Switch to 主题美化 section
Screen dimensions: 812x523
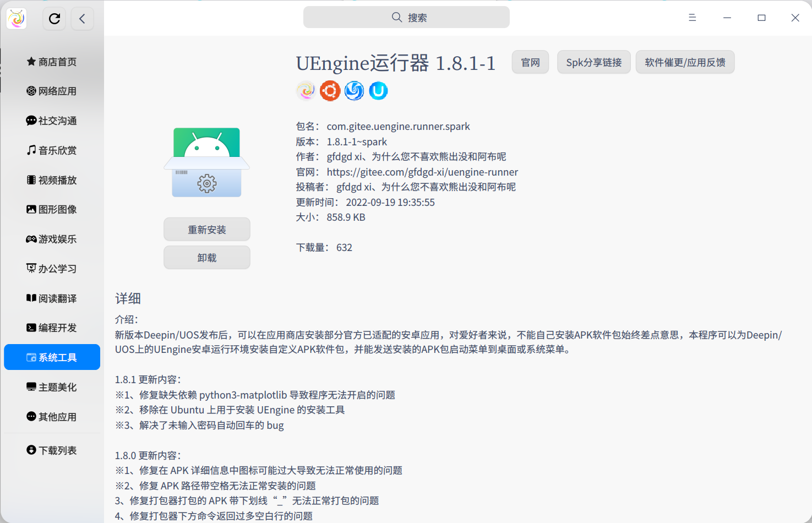[51, 387]
